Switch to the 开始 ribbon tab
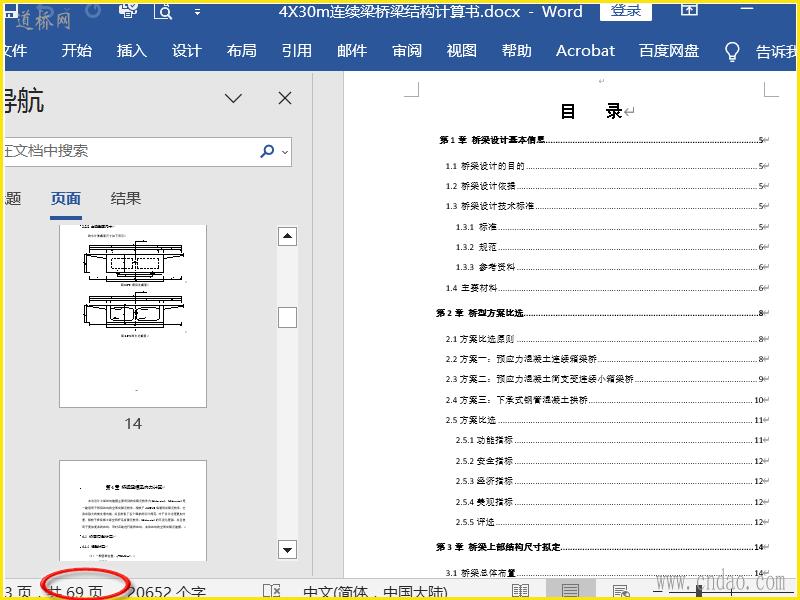Screen dimensions: 800x600 point(77,51)
